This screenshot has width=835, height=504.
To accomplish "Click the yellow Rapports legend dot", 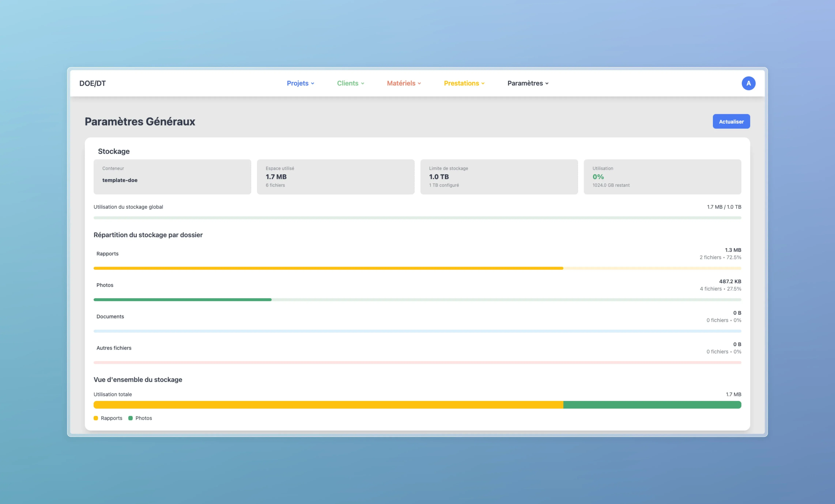I will (x=96, y=418).
